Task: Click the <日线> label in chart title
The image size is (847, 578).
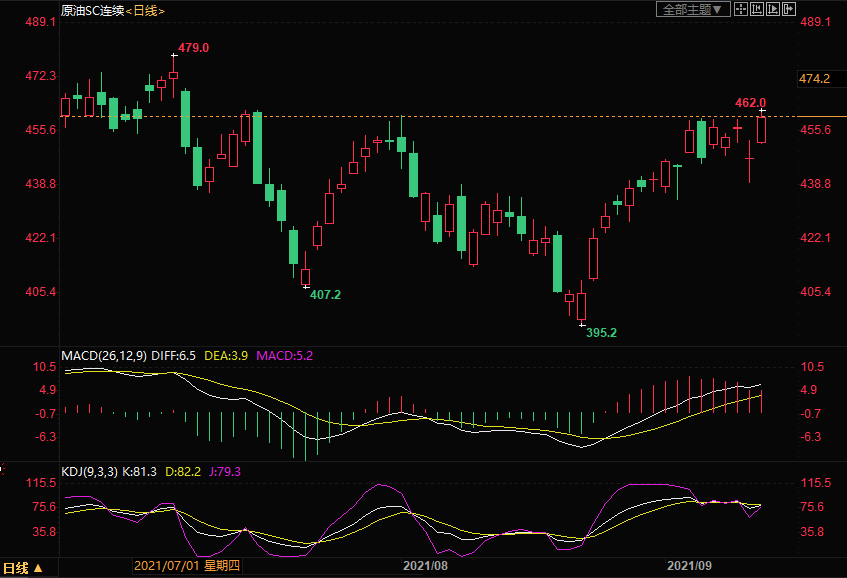Action: click(x=145, y=10)
